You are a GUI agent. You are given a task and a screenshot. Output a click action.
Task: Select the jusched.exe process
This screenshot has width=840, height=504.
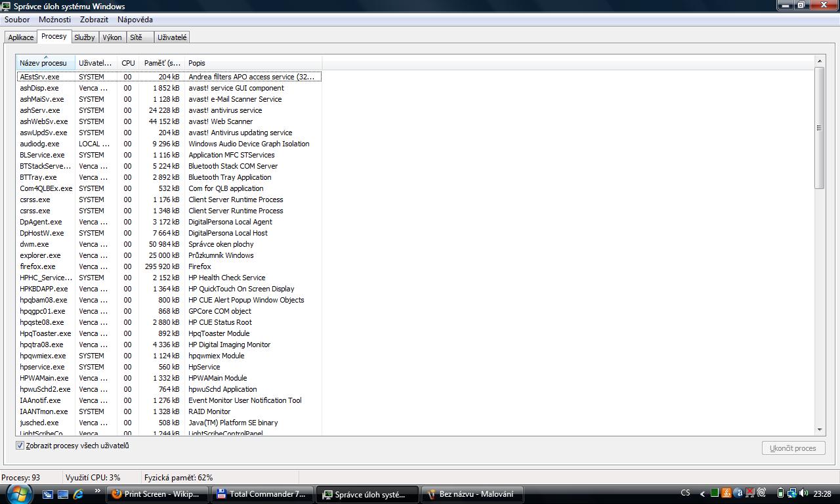point(169,423)
